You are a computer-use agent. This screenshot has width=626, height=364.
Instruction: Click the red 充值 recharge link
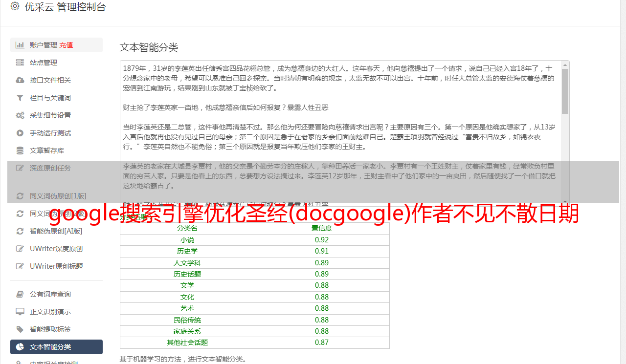66,45
